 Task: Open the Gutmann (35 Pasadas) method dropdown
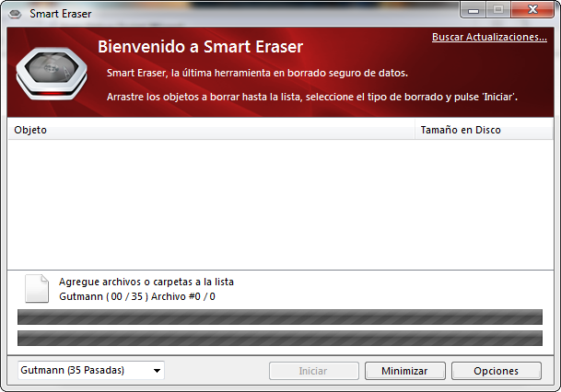pos(91,370)
